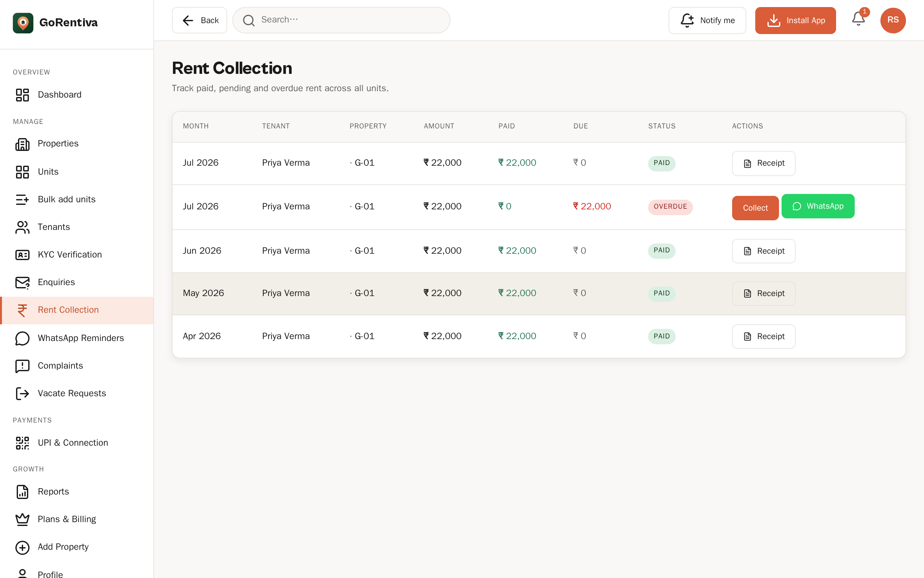Click the WhatsApp icon in overdue row

[797, 206]
